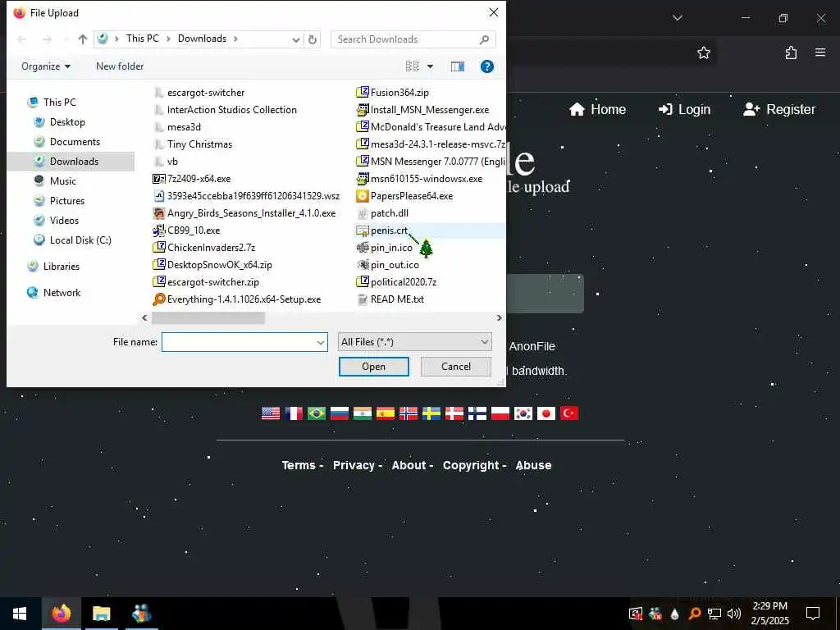The width and height of the screenshot is (840, 630).
Task: Select Music in the navigation pane
Action: [x=62, y=181]
